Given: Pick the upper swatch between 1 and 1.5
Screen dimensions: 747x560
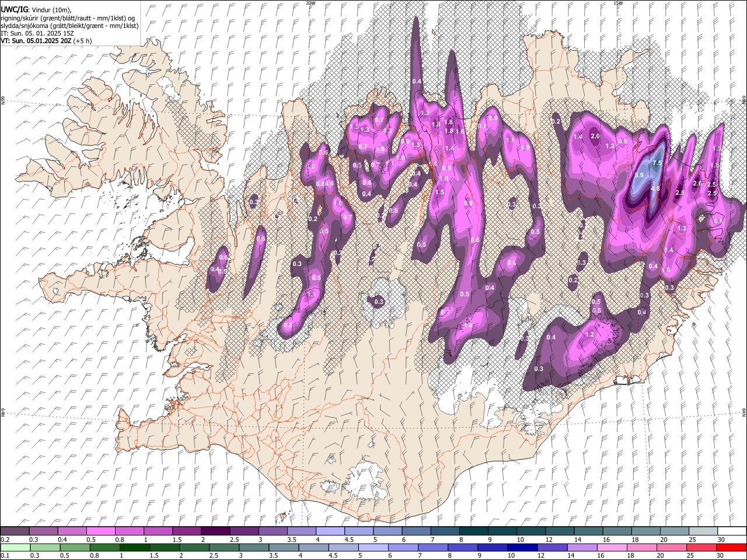Looking at the screenshot, I should click(x=158, y=531).
